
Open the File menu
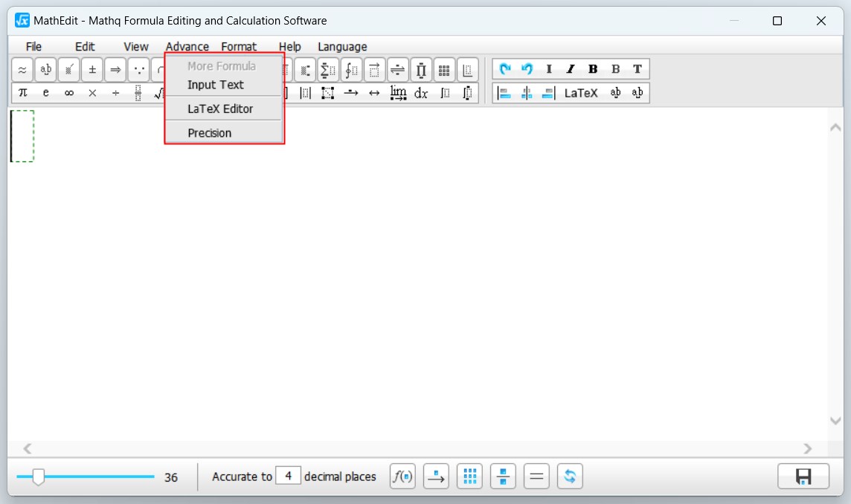click(33, 47)
